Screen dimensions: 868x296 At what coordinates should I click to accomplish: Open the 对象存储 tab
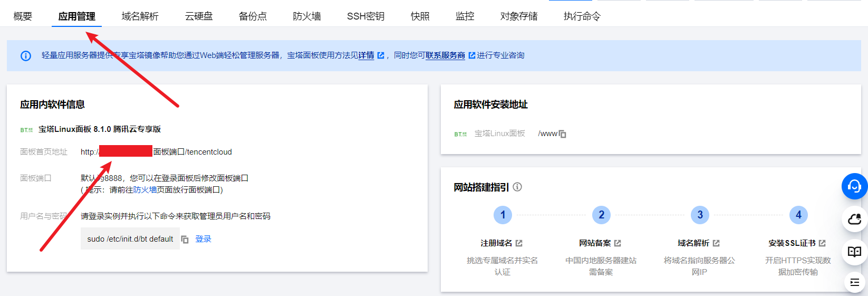point(519,16)
